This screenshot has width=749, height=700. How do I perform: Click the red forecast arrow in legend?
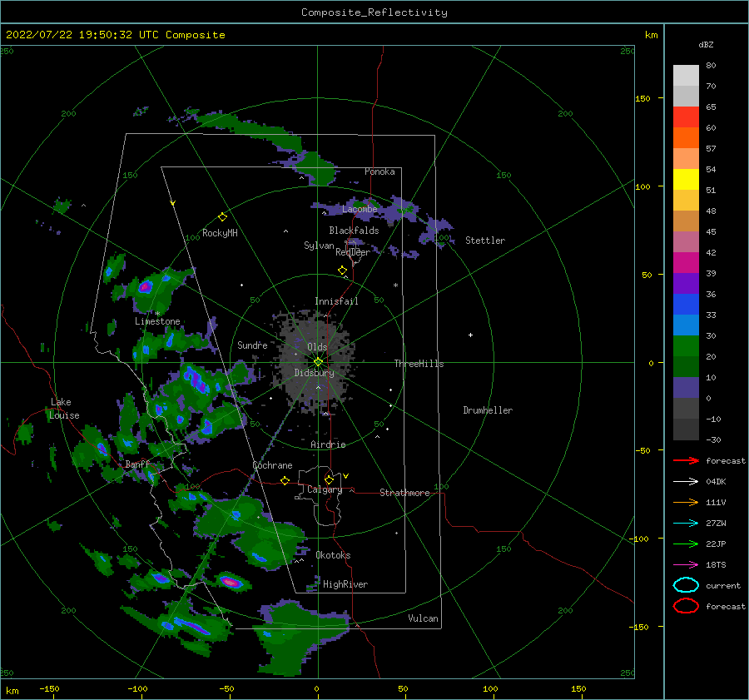coord(686,460)
